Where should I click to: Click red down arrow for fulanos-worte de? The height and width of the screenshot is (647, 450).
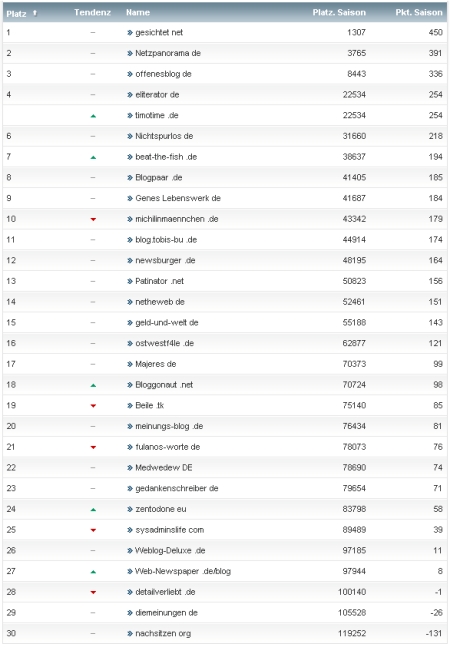point(93,447)
